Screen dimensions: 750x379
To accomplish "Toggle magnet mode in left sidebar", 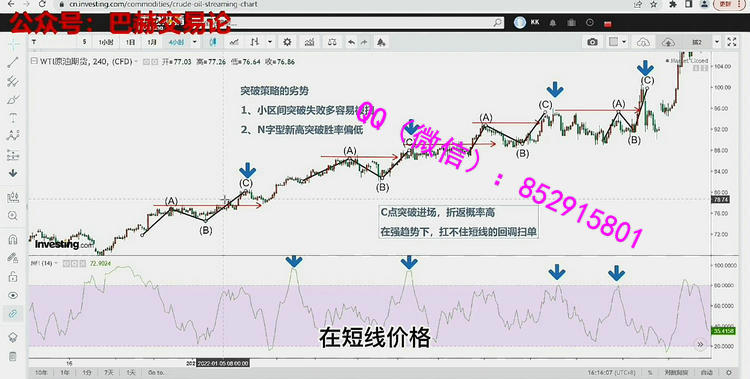I will pos(13,239).
